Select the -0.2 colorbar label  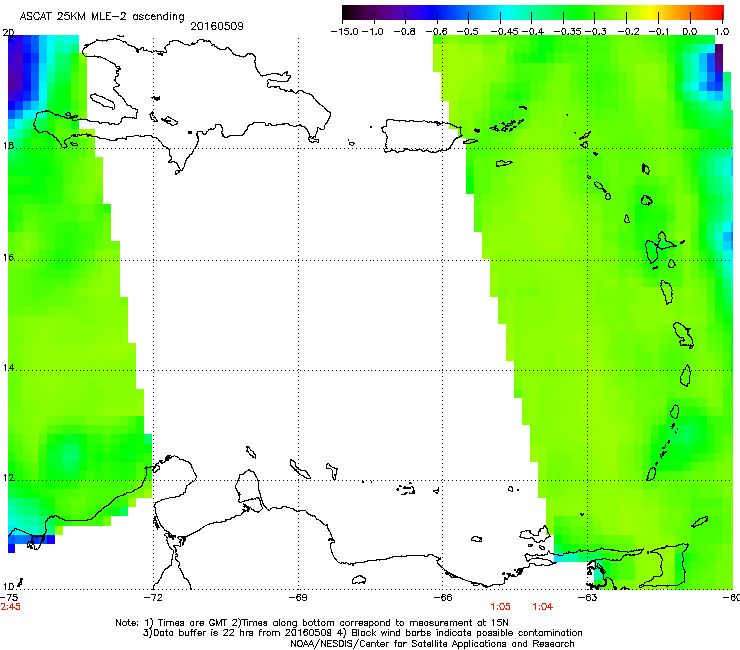[627, 32]
